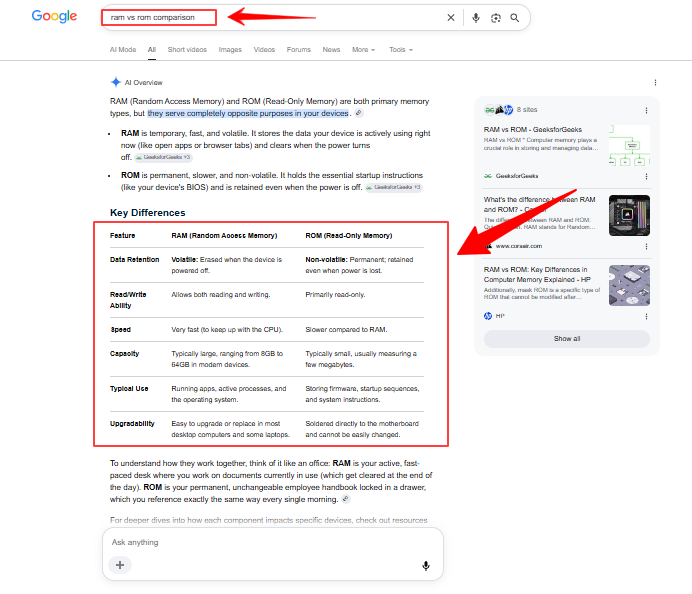Image resolution: width=692 pixels, height=594 pixels.
Task: Click RAM (Random Access Memory) column header
Action: [x=224, y=236]
